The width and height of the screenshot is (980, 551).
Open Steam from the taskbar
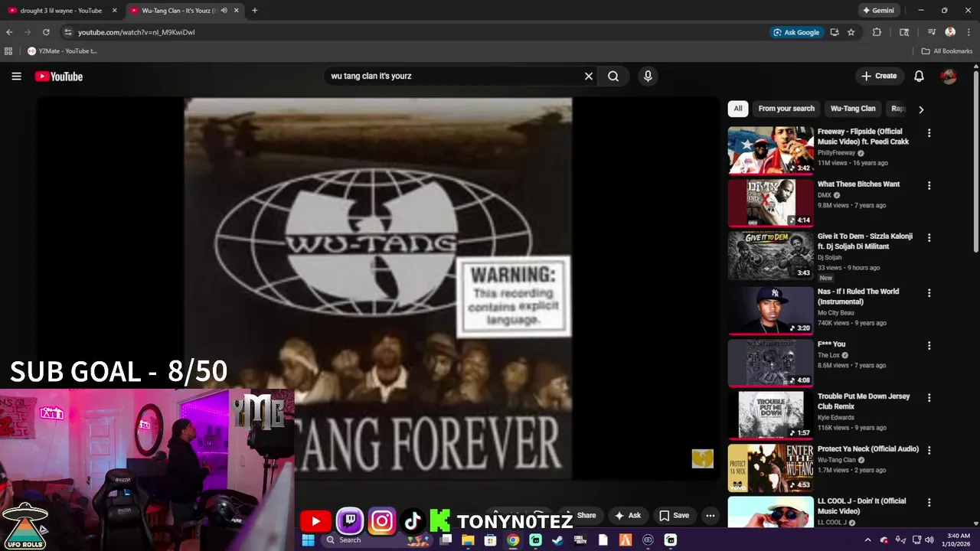pos(557,540)
